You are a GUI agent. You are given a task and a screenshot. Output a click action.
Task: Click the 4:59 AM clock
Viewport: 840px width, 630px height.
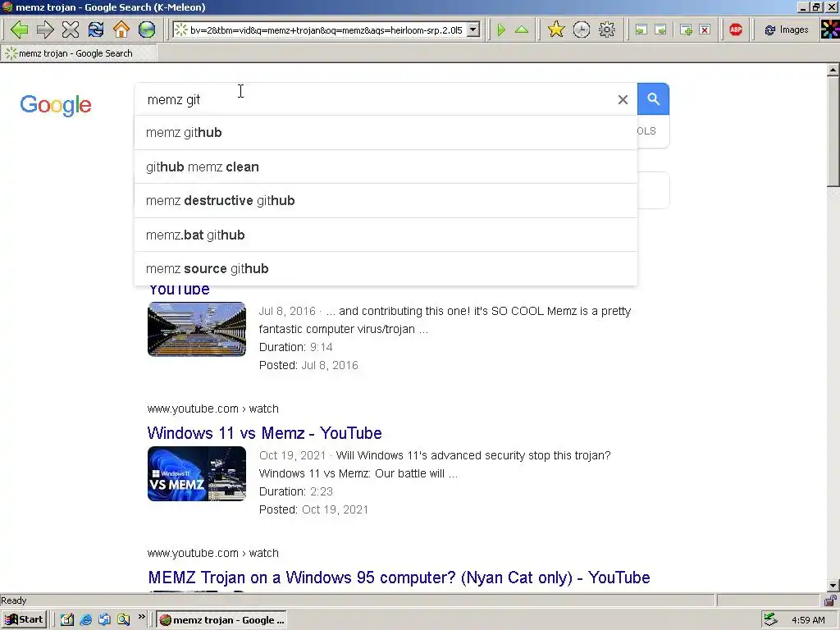pos(808,620)
